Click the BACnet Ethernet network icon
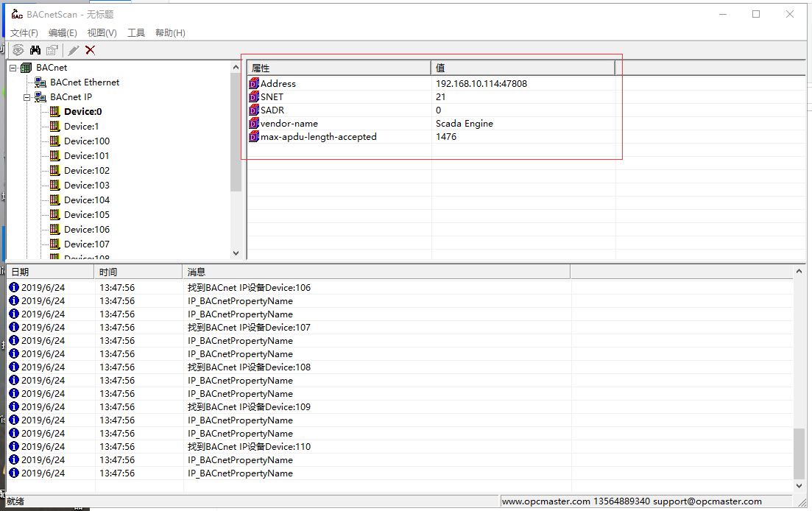The image size is (812, 511). [x=40, y=82]
